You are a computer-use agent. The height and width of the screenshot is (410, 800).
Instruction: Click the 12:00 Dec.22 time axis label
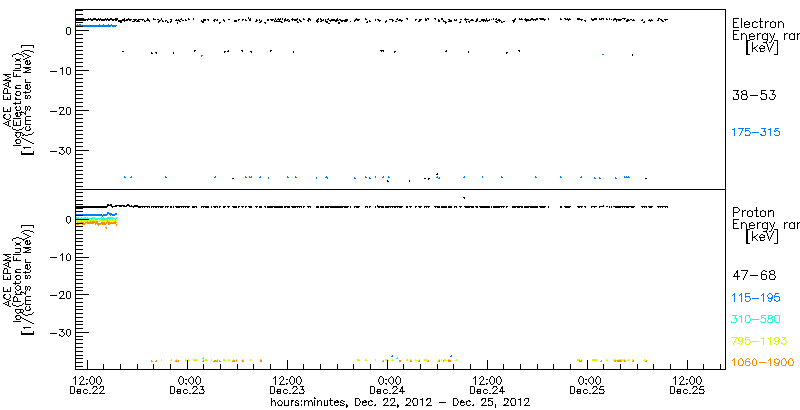tap(88, 386)
